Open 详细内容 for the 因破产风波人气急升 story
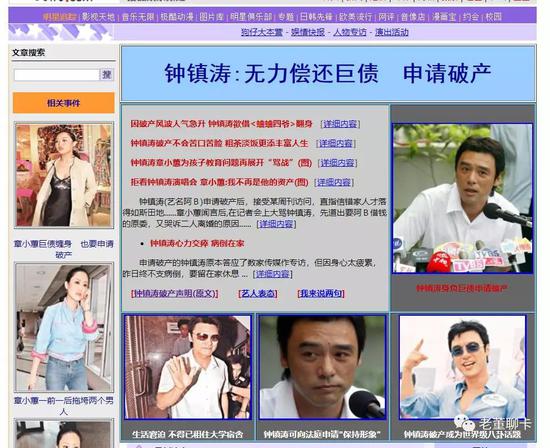The height and width of the screenshot is (448, 550). point(340,124)
